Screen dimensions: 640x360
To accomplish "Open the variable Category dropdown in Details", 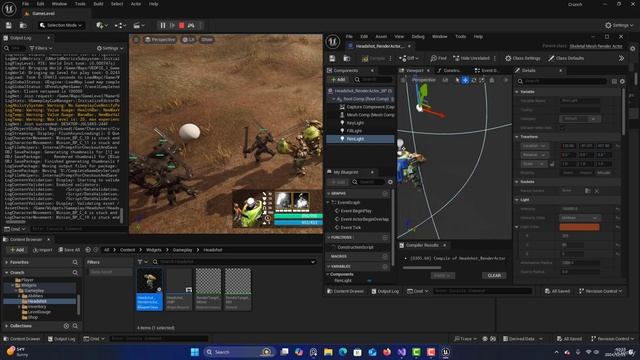I will point(579,119).
